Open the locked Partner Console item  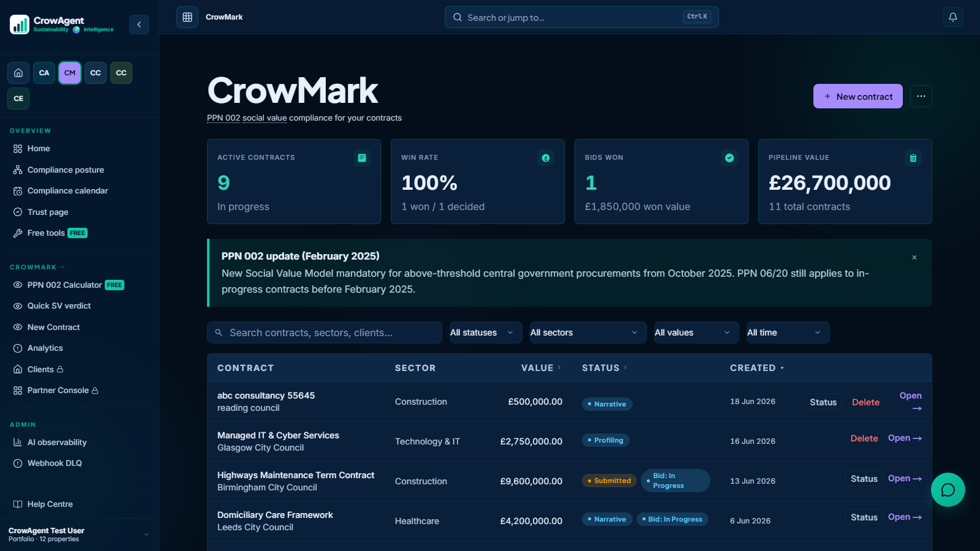[x=79, y=391]
